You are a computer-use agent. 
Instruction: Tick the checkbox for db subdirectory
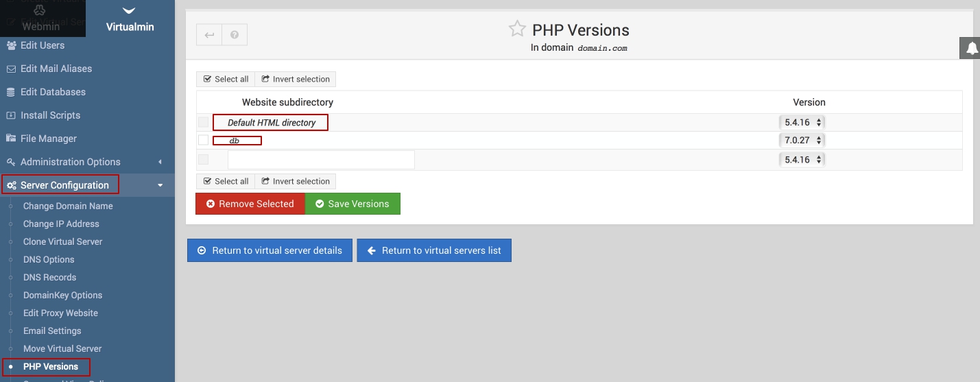[x=203, y=140]
